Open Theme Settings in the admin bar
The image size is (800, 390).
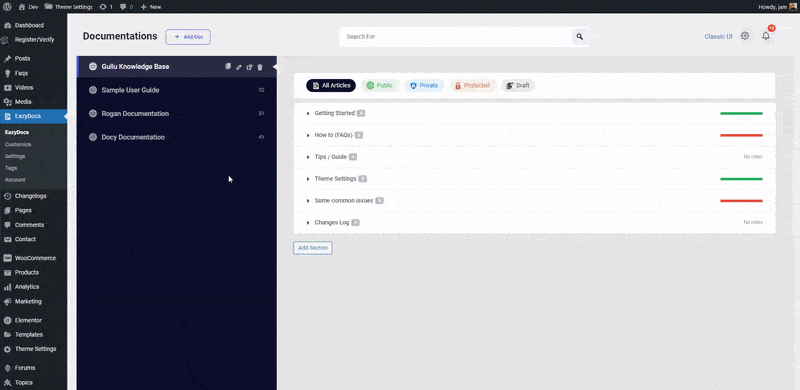click(69, 7)
